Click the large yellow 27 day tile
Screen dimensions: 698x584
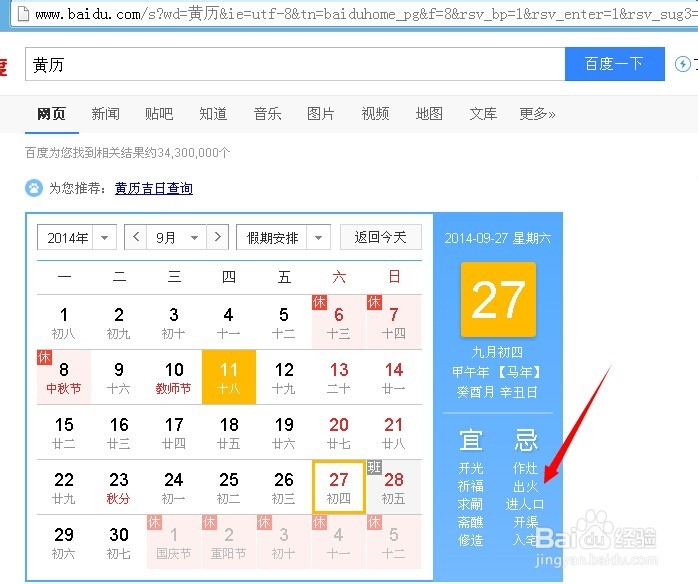pos(498,300)
